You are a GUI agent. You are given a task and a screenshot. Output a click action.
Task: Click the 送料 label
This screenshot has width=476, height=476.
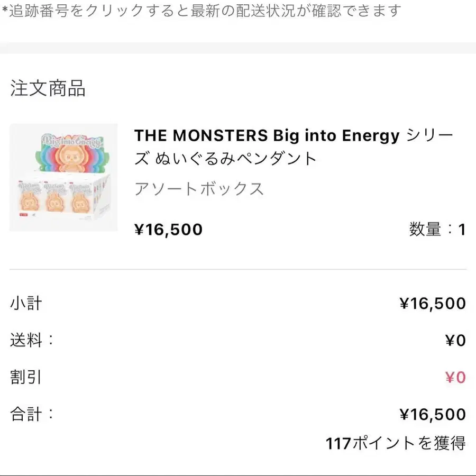[x=32, y=340]
